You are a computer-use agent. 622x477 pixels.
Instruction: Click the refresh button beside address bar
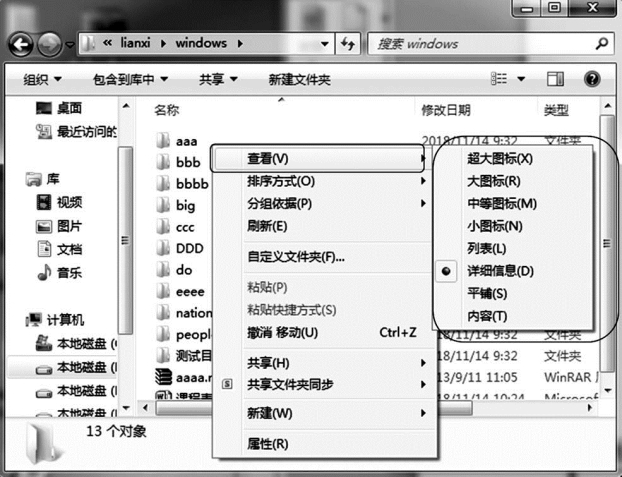coord(348,44)
